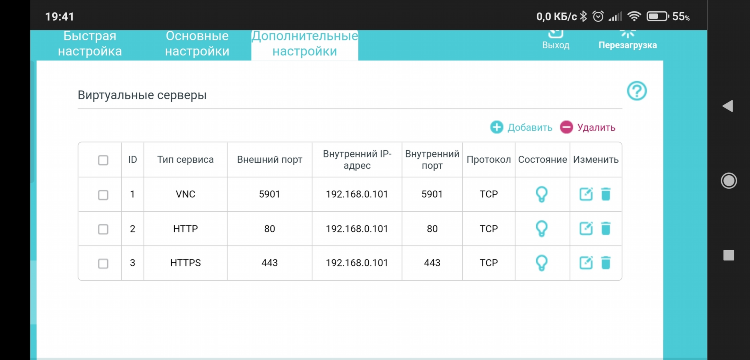Tap the Android recents square button
The image size is (750, 360).
click(728, 255)
